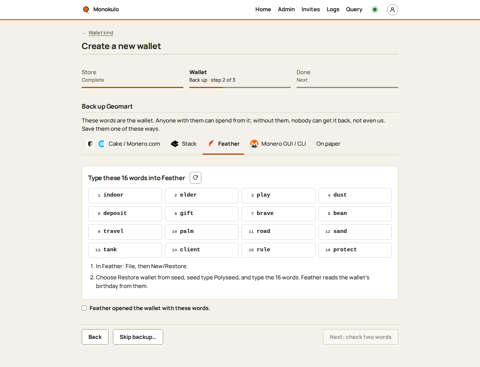Viewport: 480px width, 367px height.
Task: Open the Admin menu
Action: click(x=286, y=9)
